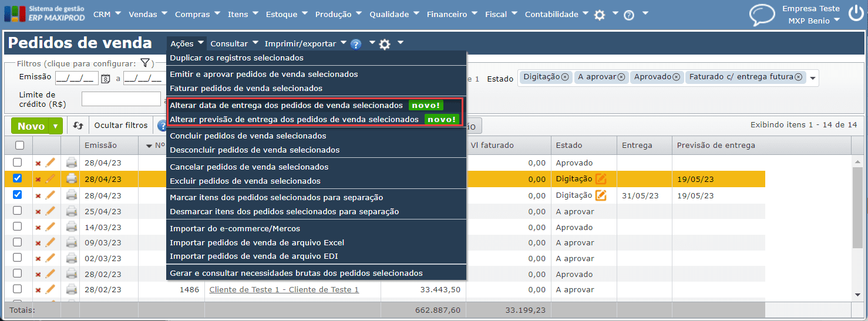Open the calendar picker next to Emissão start date

click(x=106, y=78)
